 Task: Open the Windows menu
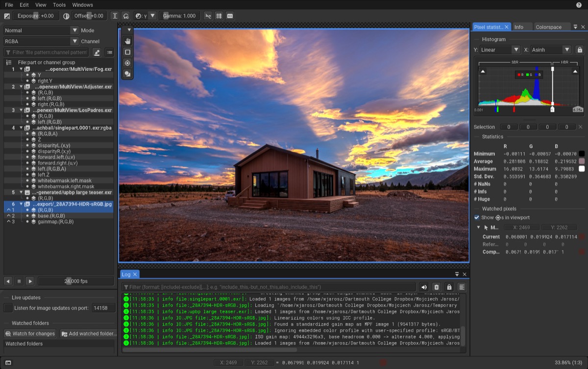pyautogui.click(x=82, y=5)
